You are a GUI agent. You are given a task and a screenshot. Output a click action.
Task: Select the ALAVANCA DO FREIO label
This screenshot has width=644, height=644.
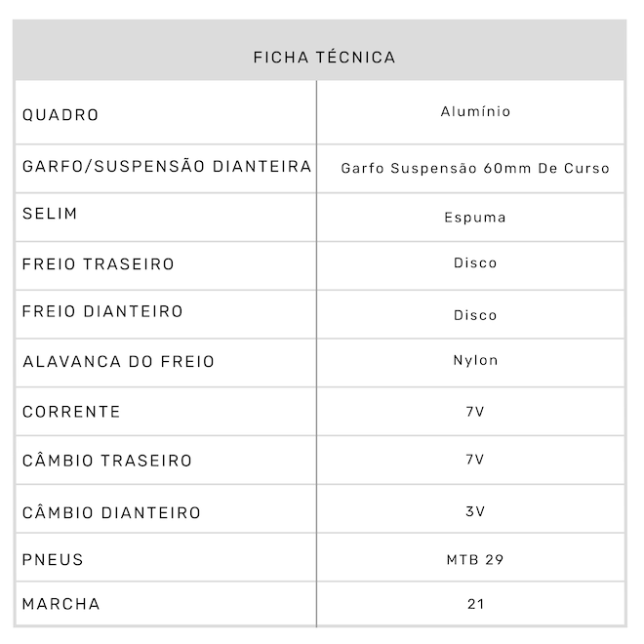point(118,361)
